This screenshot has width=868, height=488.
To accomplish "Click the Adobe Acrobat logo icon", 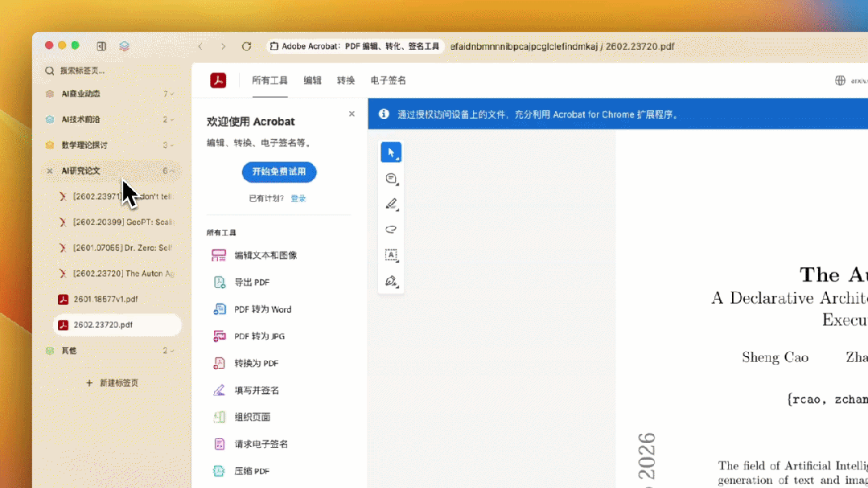I will [x=217, y=80].
